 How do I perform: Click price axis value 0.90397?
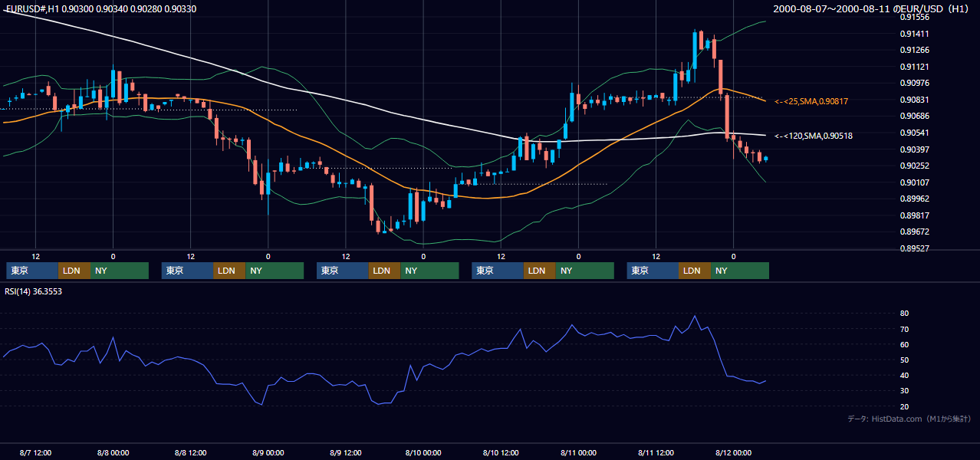pos(915,149)
